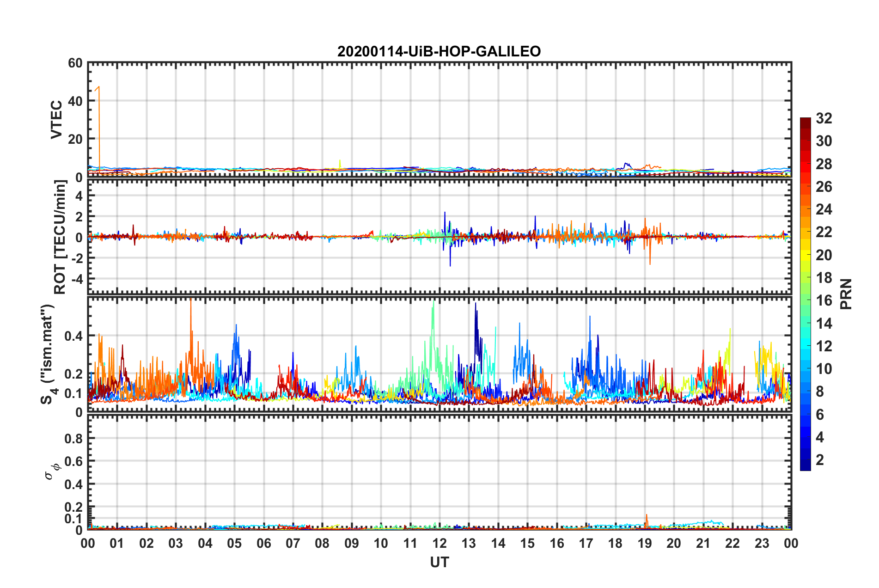Screen dimensions: 879x588
Task: Click the 13 hour label on the UT axis
Action: (469, 543)
